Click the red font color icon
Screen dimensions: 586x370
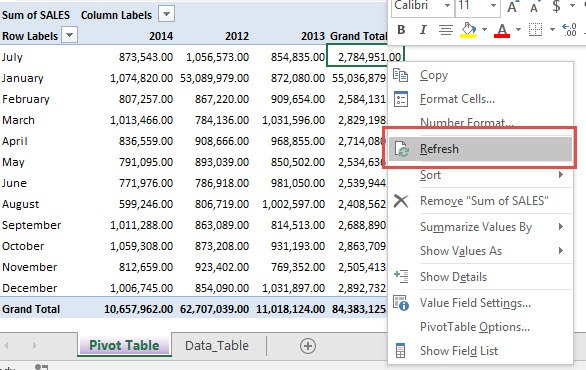[502, 30]
